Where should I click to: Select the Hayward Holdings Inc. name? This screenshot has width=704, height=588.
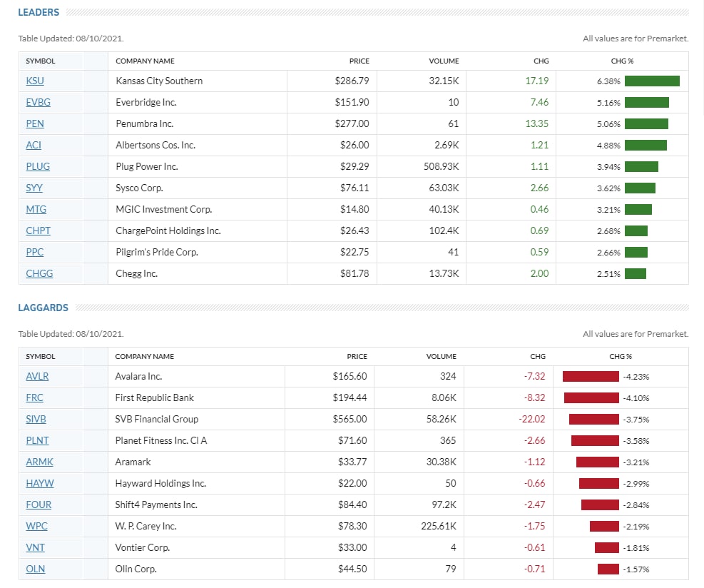[160, 483]
